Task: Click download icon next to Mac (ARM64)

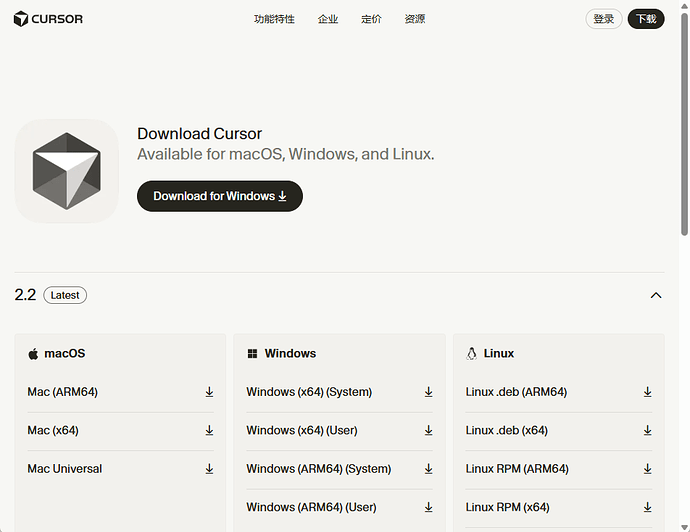Action: click(209, 392)
